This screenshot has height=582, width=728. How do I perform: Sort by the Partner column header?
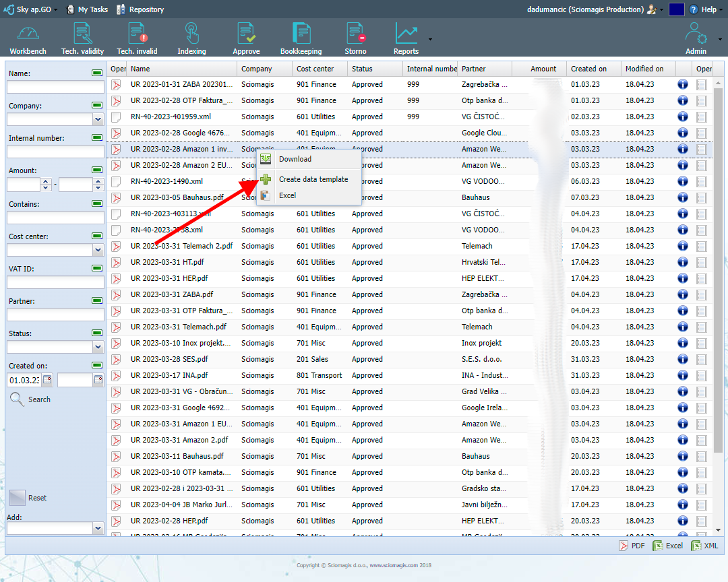[485, 69]
